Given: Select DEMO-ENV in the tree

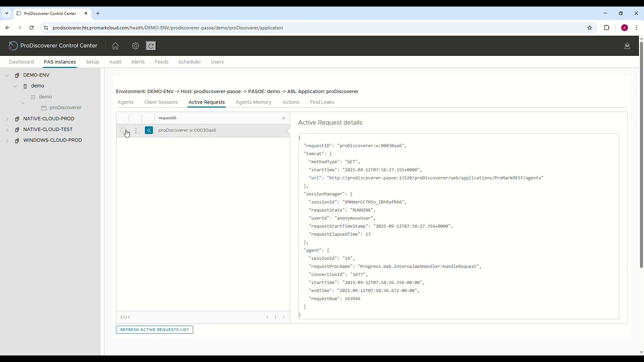Looking at the screenshot, I should (x=36, y=75).
